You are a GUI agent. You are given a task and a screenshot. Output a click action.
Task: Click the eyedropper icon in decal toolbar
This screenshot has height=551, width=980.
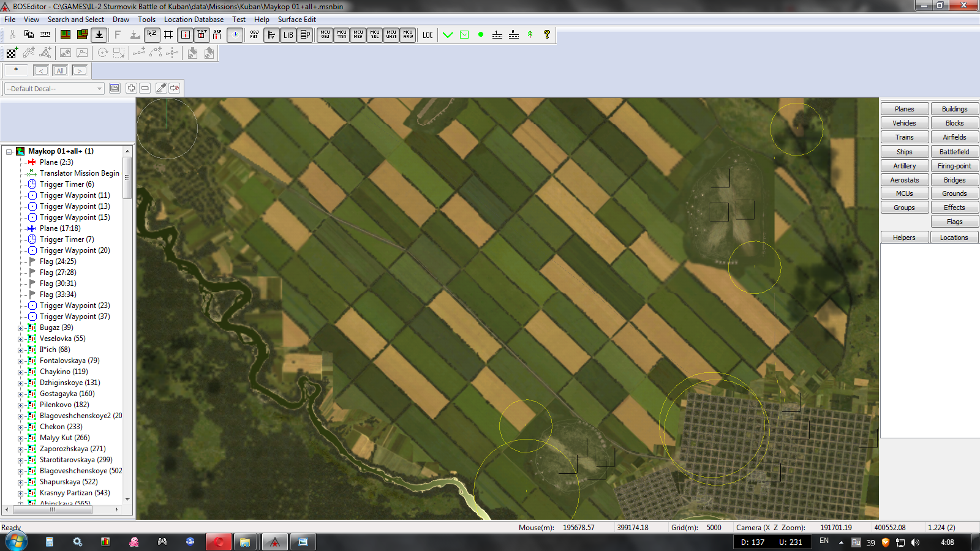pos(161,88)
